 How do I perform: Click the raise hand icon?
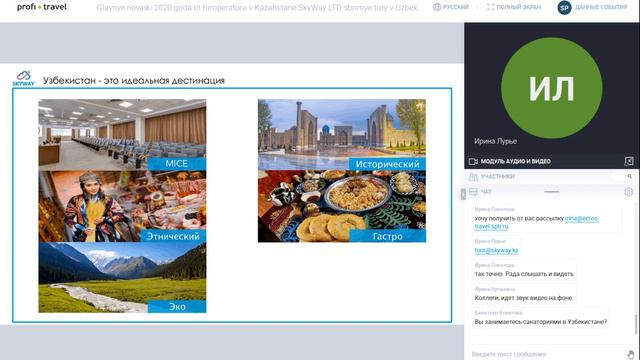point(631,354)
